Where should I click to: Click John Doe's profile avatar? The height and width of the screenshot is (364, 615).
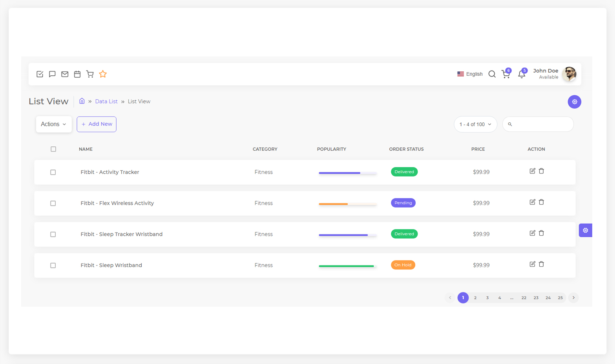point(569,74)
